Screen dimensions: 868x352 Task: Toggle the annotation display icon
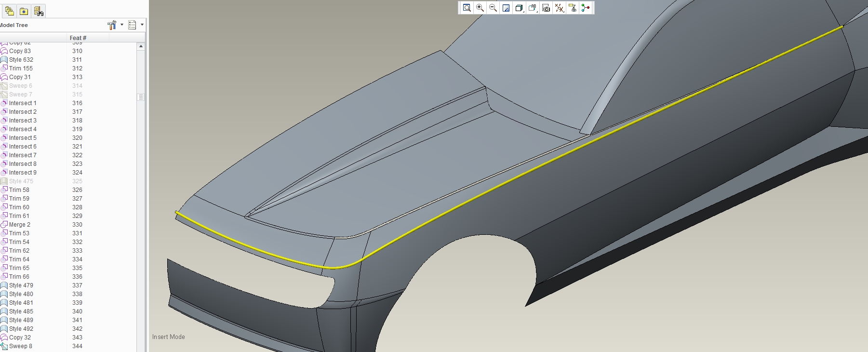click(x=572, y=8)
